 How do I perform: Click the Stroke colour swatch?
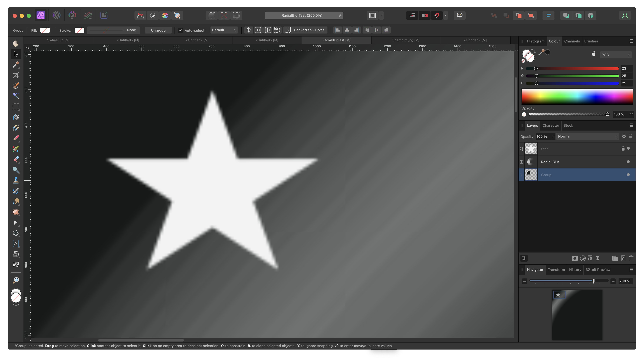80,30
